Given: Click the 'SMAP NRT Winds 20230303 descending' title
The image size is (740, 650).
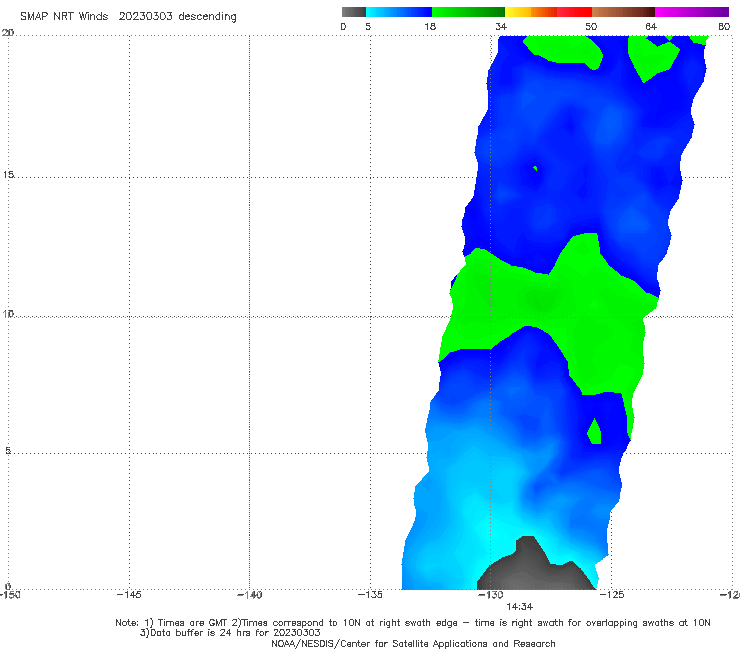Looking at the screenshot, I should tap(128, 17).
